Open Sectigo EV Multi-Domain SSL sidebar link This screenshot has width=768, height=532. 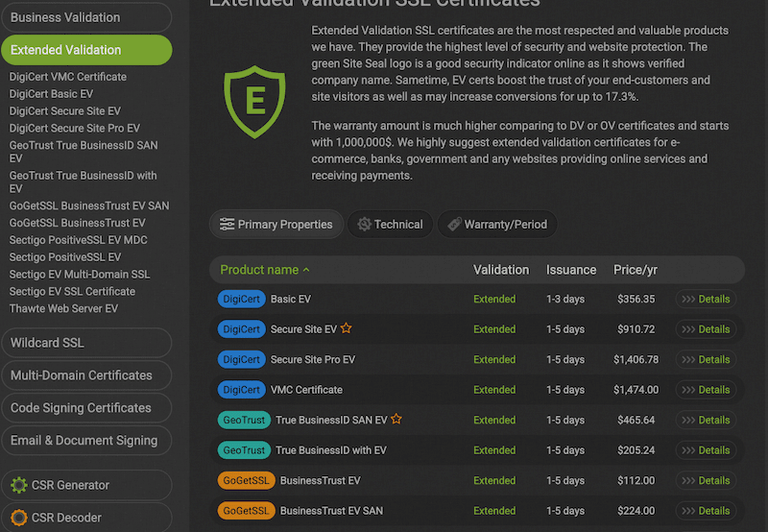pyautogui.click(x=80, y=275)
